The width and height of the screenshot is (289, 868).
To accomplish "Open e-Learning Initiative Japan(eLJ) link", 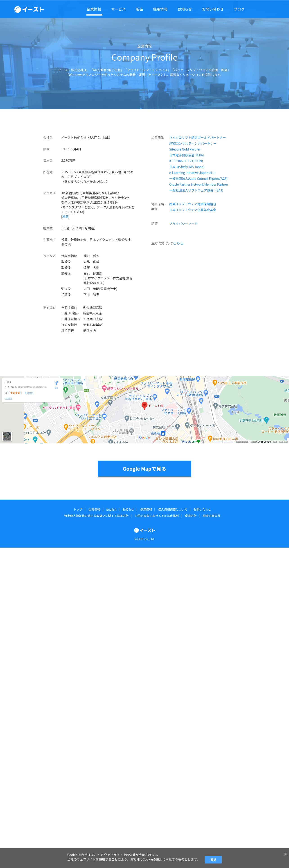I will point(192,173).
